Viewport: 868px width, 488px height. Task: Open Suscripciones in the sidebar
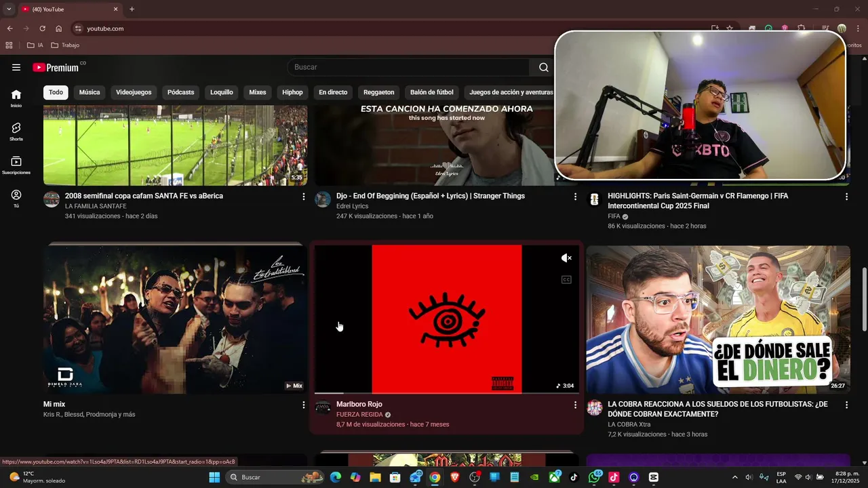click(16, 165)
